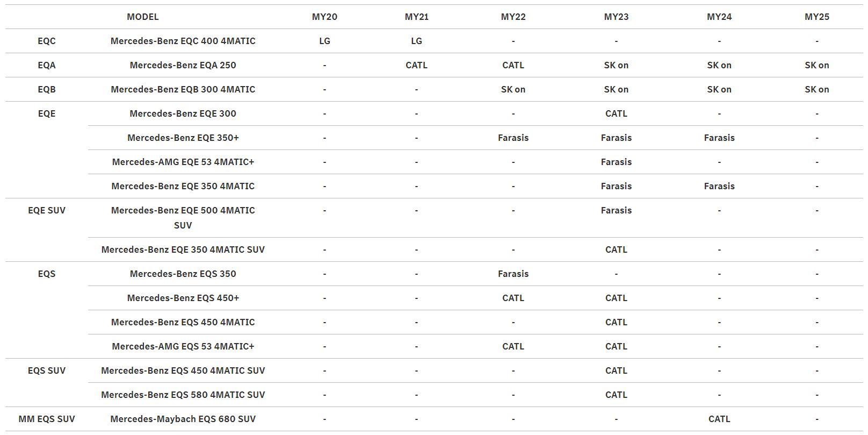The width and height of the screenshot is (868, 435).
Task: Click the MODEL column header
Action: [142, 17]
